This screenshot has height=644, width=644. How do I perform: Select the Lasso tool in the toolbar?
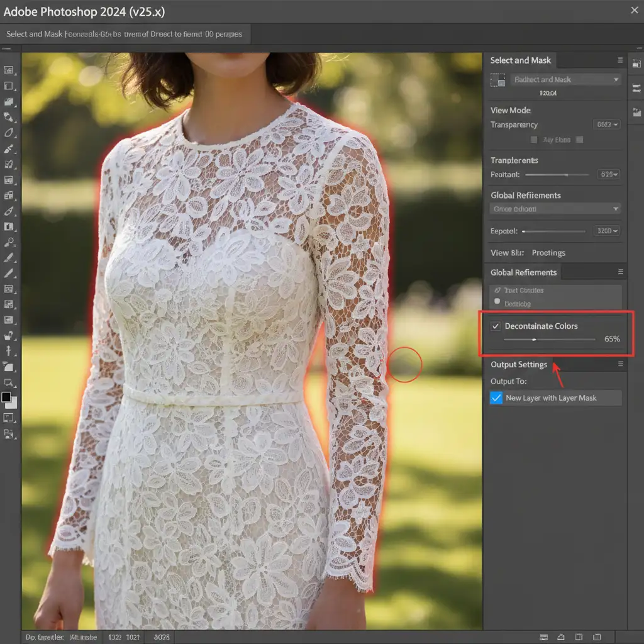point(9,133)
